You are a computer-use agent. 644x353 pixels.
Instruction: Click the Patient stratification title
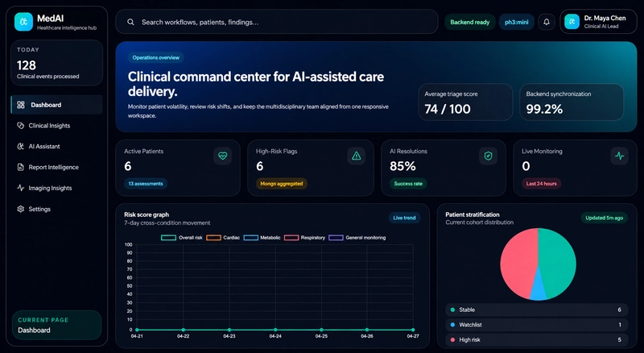(x=473, y=214)
